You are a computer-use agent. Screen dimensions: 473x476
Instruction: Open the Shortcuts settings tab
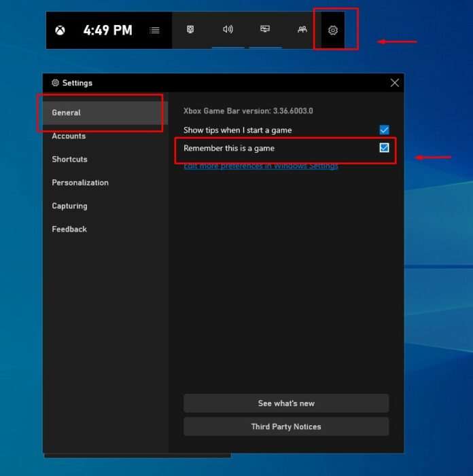(105, 160)
